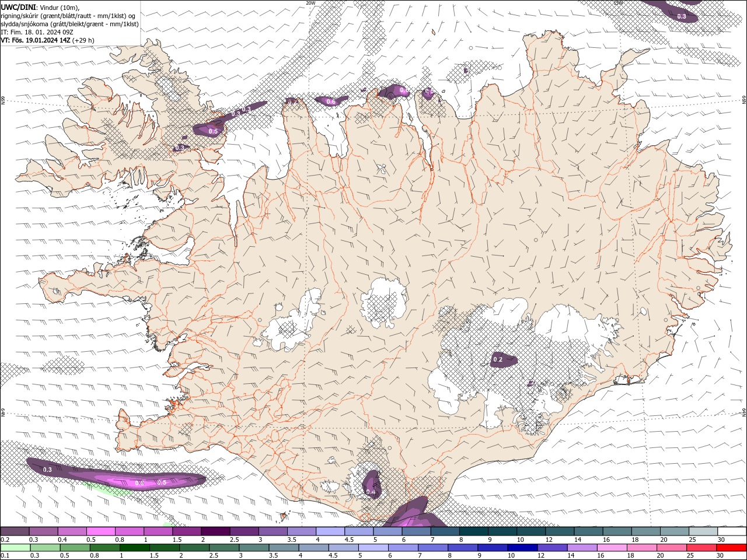The height and width of the screenshot is (560, 747).
Task: Click the 'VT: Fös. 19.01.2024 14Z' valid time text
Action: click(36, 40)
